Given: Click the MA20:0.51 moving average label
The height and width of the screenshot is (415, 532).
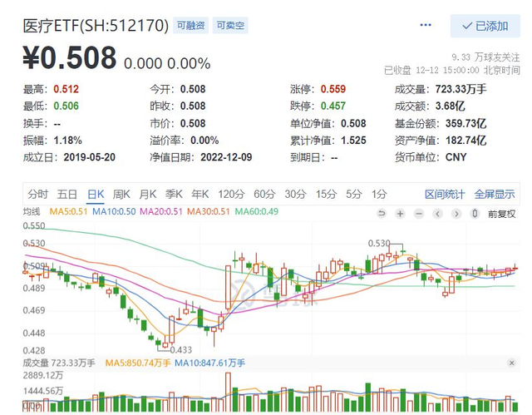Looking at the screenshot, I should point(161,212).
